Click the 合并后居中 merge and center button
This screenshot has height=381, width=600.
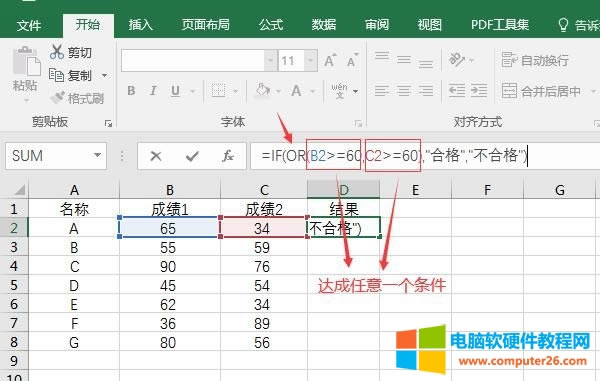(541, 91)
